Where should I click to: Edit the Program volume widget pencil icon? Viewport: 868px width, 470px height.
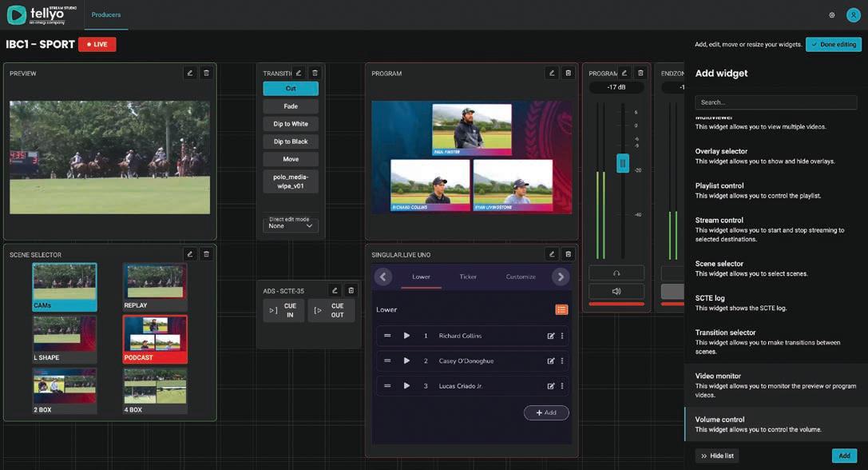624,73
